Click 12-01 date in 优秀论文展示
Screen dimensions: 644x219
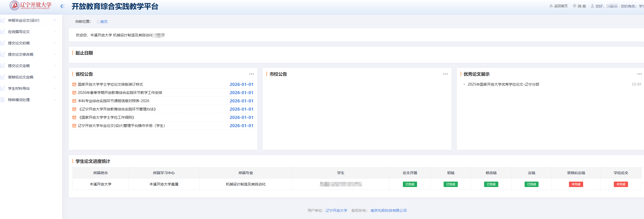[x=636, y=84]
